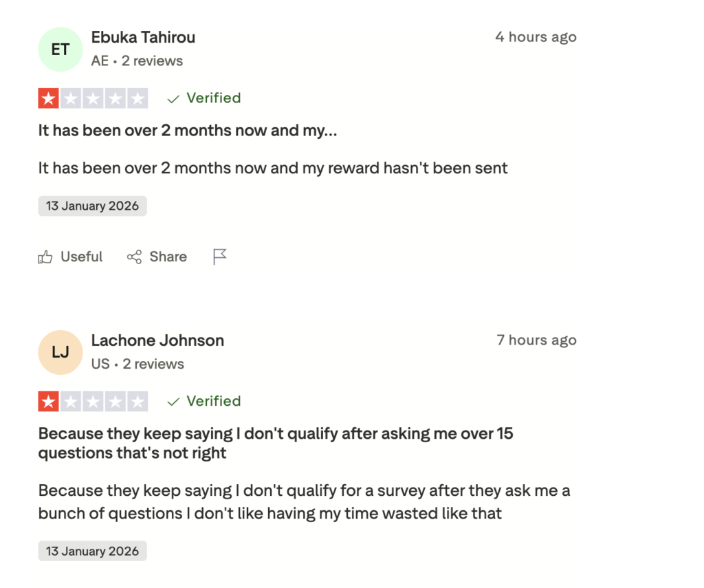
Task: Open Ebuka Tahirou's profile avatar with ET initials
Action: click(60, 49)
